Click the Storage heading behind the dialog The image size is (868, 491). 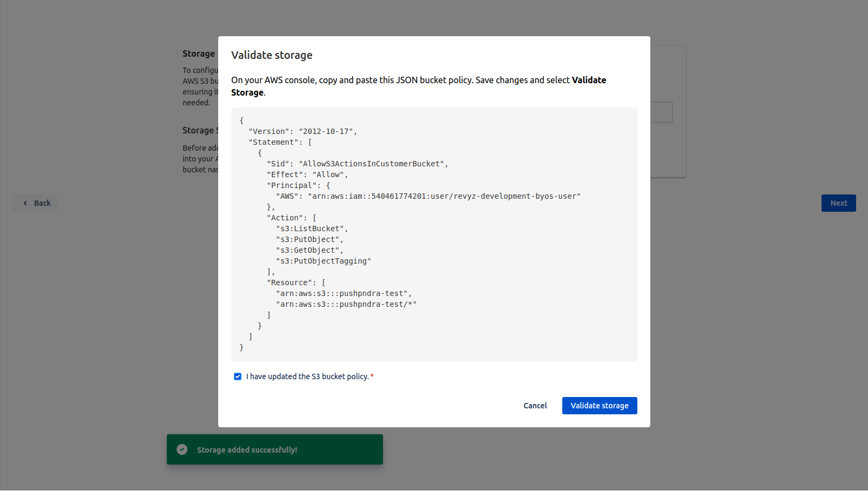[199, 53]
